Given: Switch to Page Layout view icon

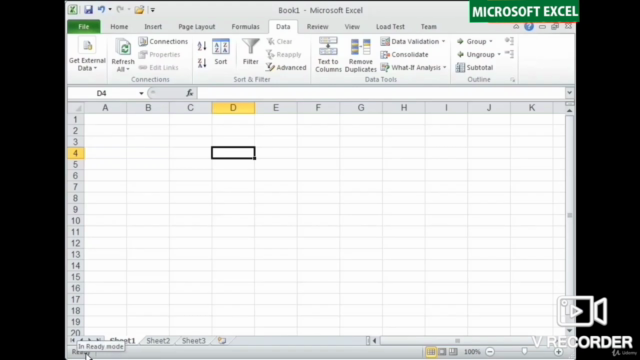Looking at the screenshot, I should coord(442,352).
